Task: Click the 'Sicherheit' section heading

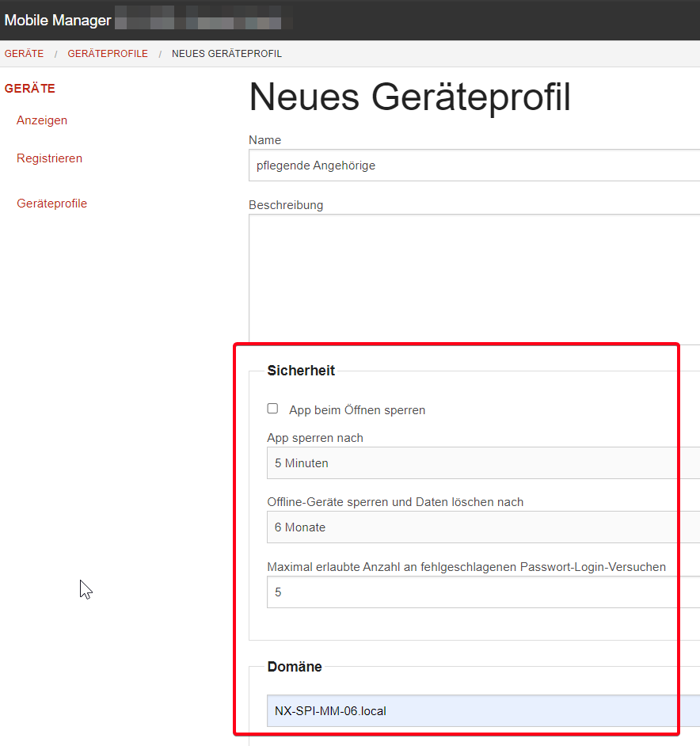Action: (301, 371)
